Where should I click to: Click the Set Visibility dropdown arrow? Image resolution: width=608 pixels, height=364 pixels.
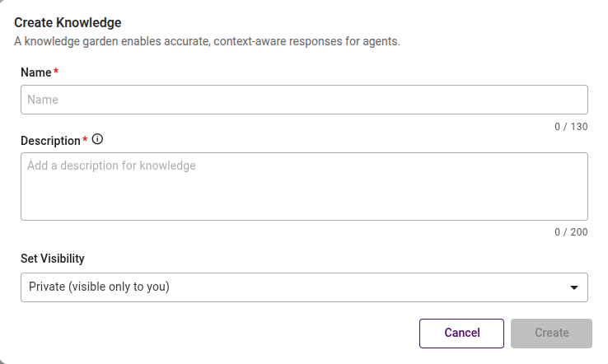click(574, 287)
